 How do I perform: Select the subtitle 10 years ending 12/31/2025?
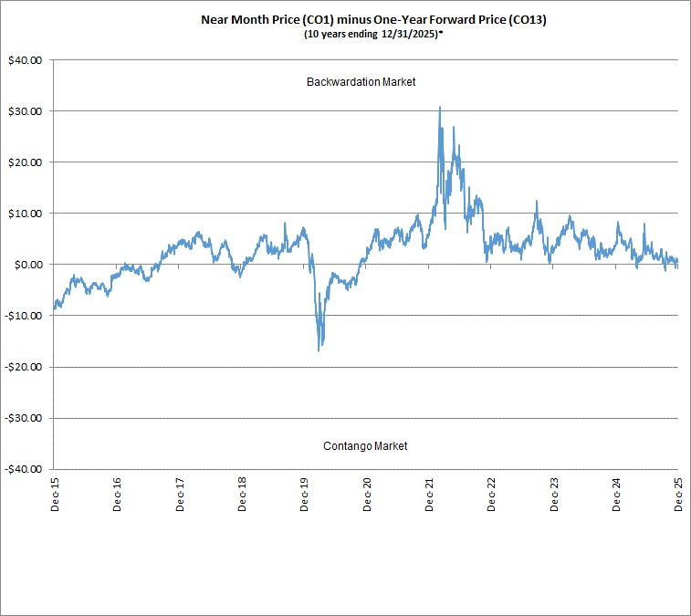(x=372, y=35)
